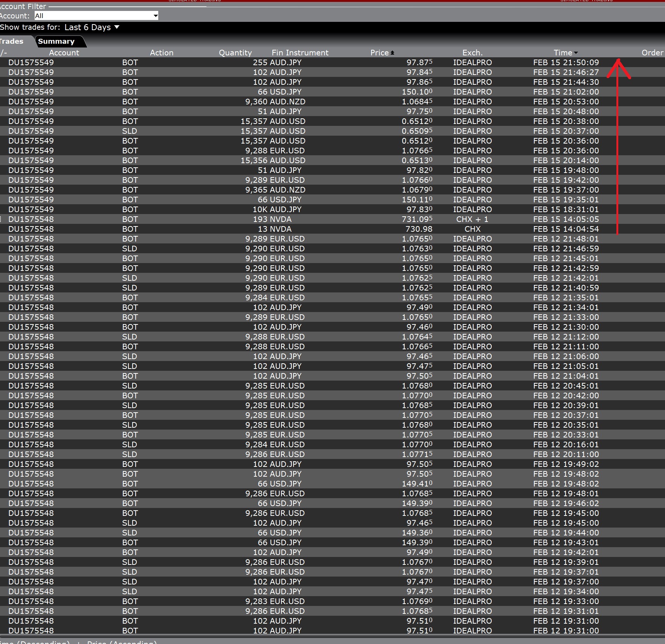Viewport: 665px width, 644px height.
Task: Click the price 149.360 cell
Action: [417, 533]
